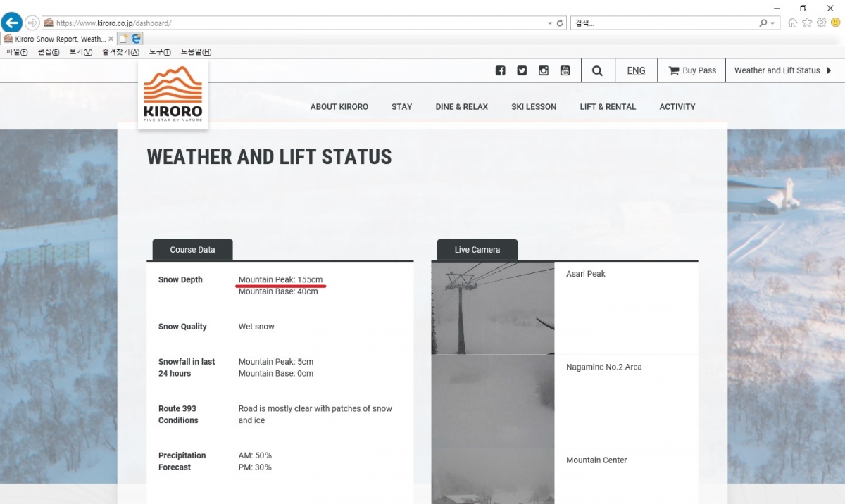The image size is (845, 504).
Task: Open the STAY navigation link
Action: click(401, 107)
